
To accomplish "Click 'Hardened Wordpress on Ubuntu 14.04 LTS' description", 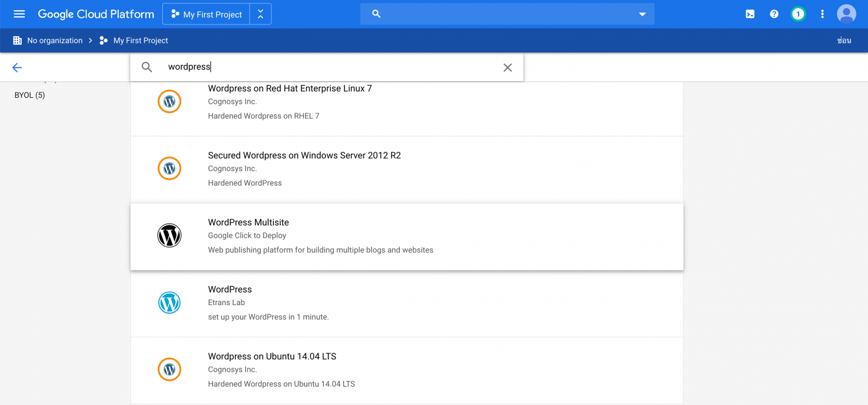I will point(282,384).
